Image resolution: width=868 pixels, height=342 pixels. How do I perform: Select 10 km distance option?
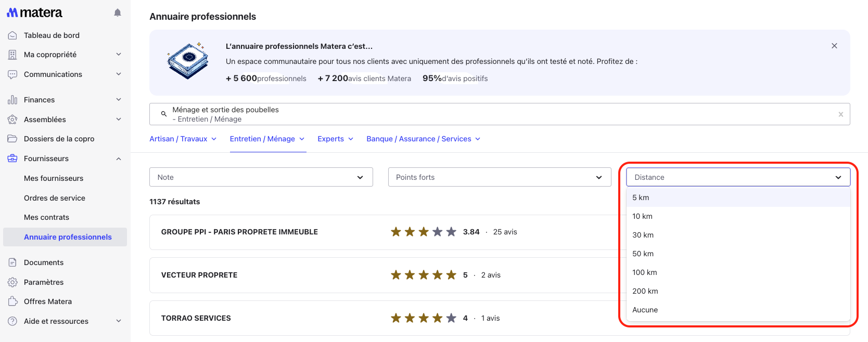coord(642,216)
